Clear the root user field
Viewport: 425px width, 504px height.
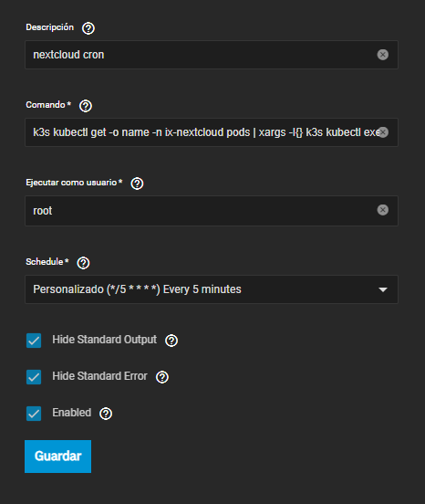click(383, 210)
